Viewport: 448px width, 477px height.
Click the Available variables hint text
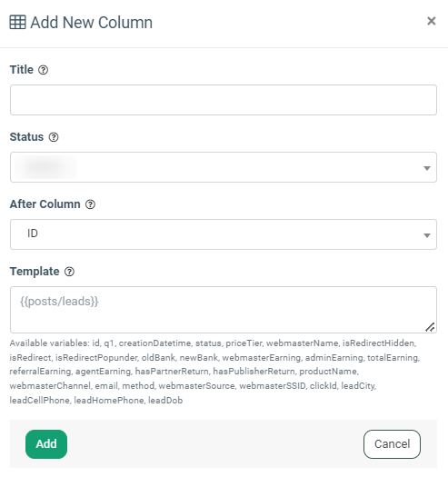[x=214, y=372]
